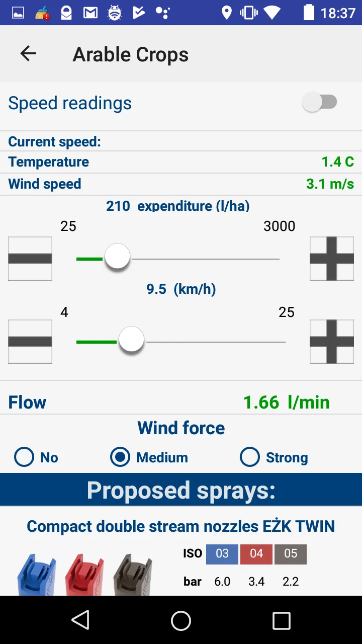Choose Strong wind force radio button
Viewport: 362px width, 644px height.
click(x=250, y=457)
